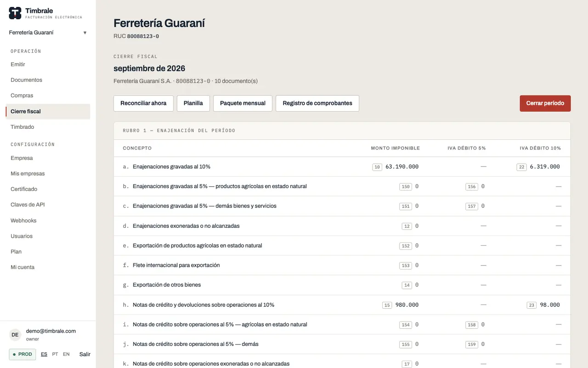The width and height of the screenshot is (588, 368).
Task: Open the Emitir page
Action: coord(18,64)
